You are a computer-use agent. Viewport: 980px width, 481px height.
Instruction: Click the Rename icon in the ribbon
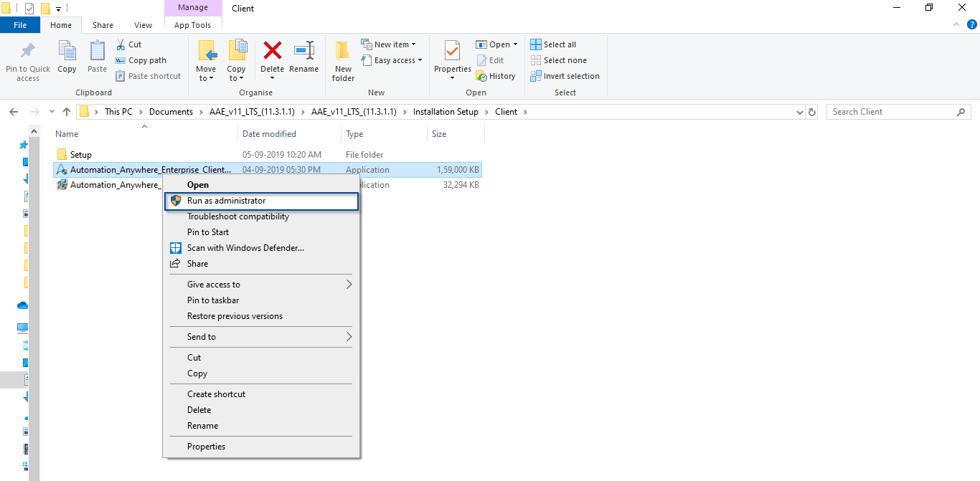303,52
